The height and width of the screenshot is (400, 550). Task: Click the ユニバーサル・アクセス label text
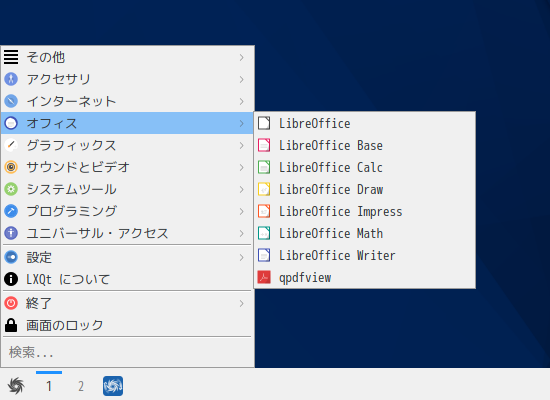97,233
